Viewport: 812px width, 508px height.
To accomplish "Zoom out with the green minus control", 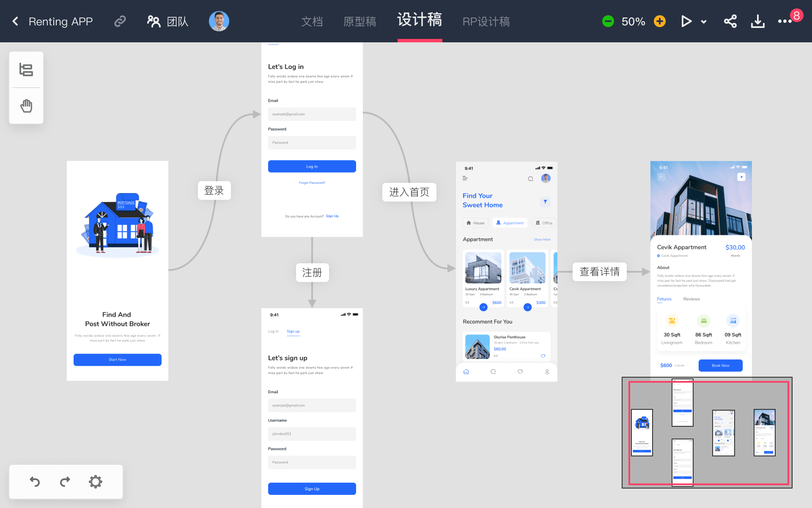I will coord(608,21).
